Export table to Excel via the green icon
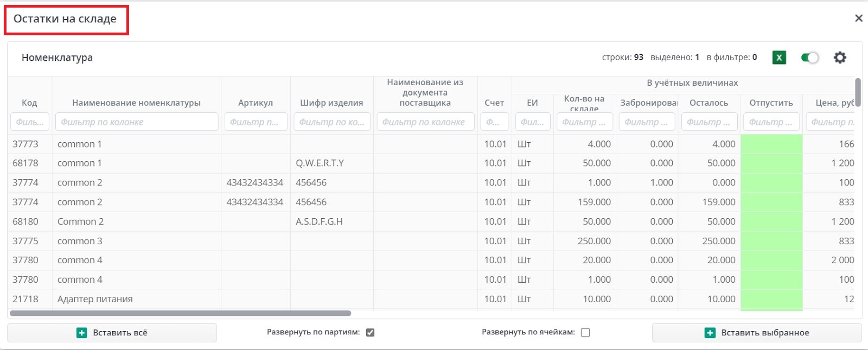Viewport: 868px width, 350px height. click(x=779, y=58)
